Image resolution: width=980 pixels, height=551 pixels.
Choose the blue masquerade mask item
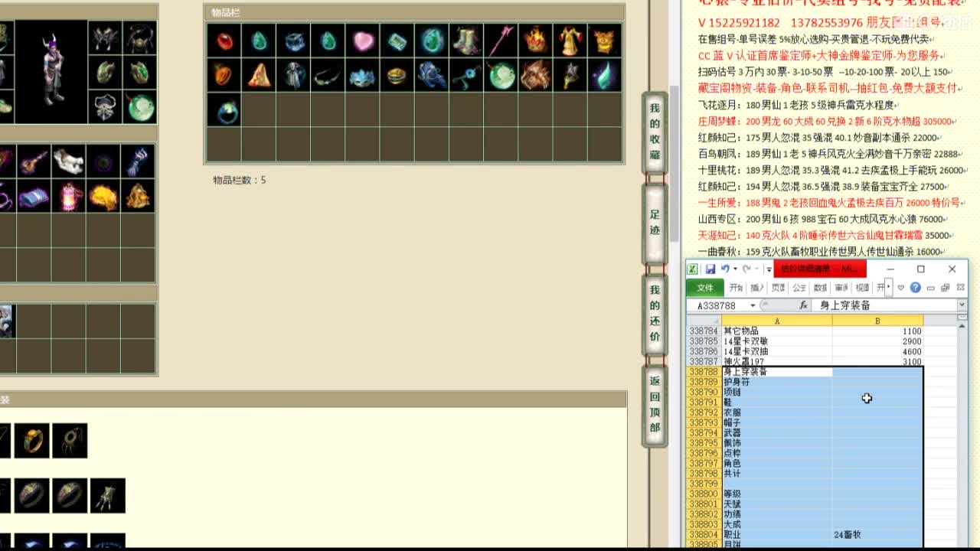(362, 75)
